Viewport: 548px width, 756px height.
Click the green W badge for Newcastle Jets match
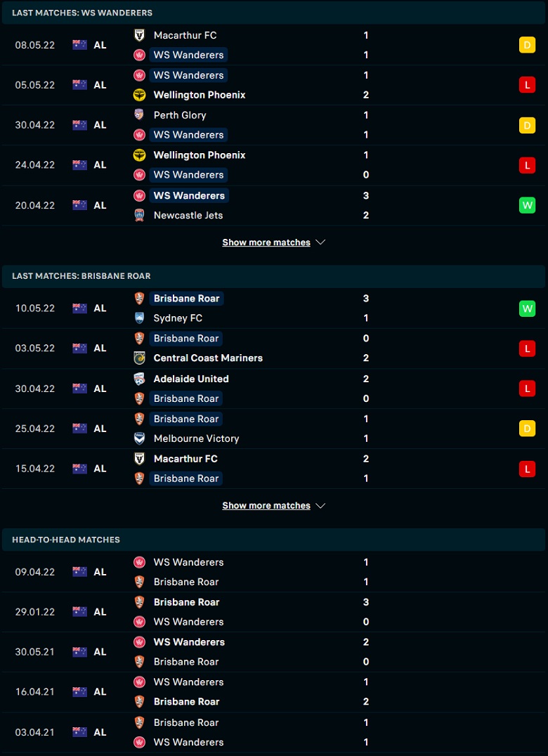(527, 205)
